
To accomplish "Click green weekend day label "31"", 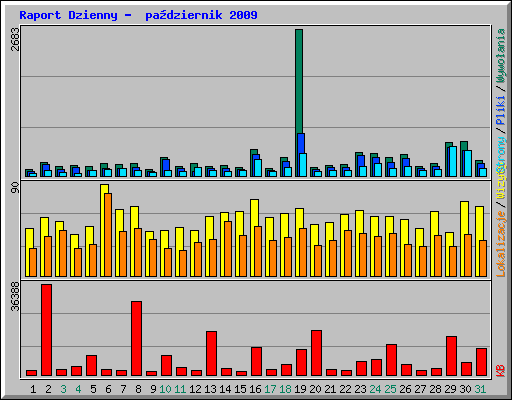I will tap(480, 389).
